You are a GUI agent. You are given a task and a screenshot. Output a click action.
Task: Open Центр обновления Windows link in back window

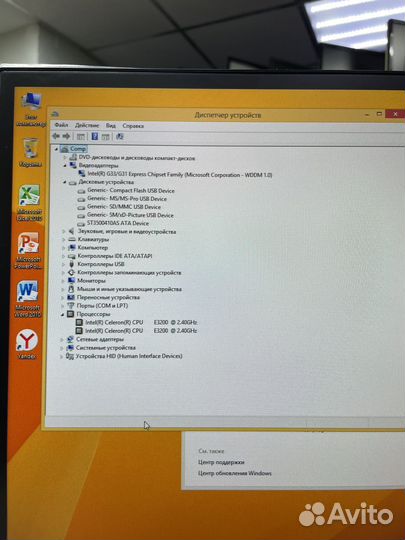point(235,473)
